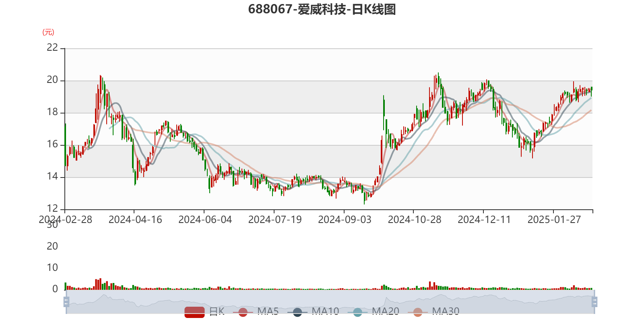This screenshot has height=322, width=644.
Task: Toggle the MA20 line in legend
Action: [x=374, y=312]
